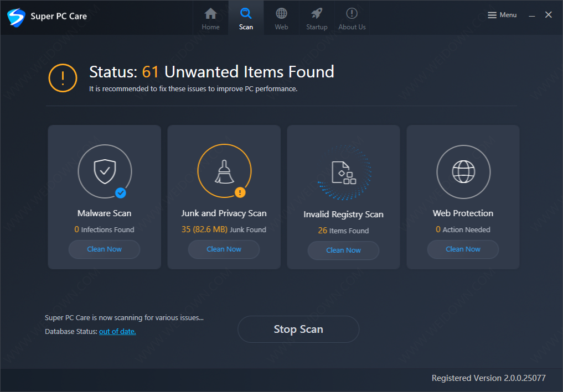Open the Home tab
The width and height of the screenshot is (563, 392).
[210, 19]
